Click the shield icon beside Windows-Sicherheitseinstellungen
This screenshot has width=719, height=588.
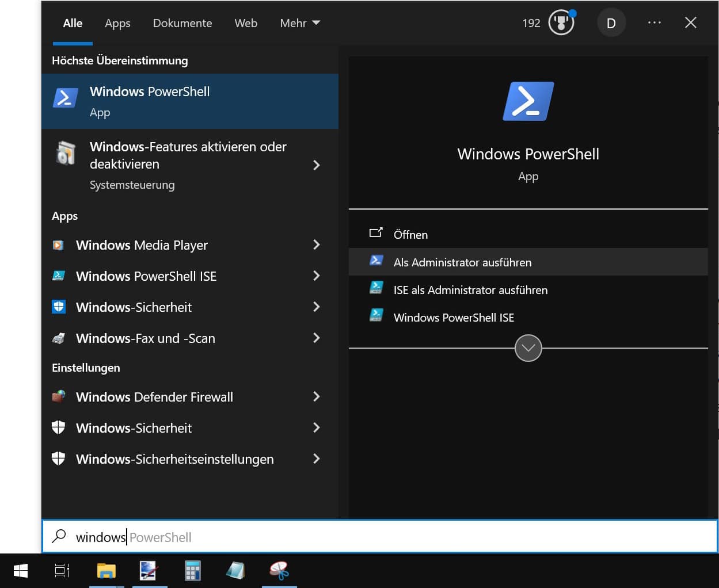pyautogui.click(x=58, y=459)
